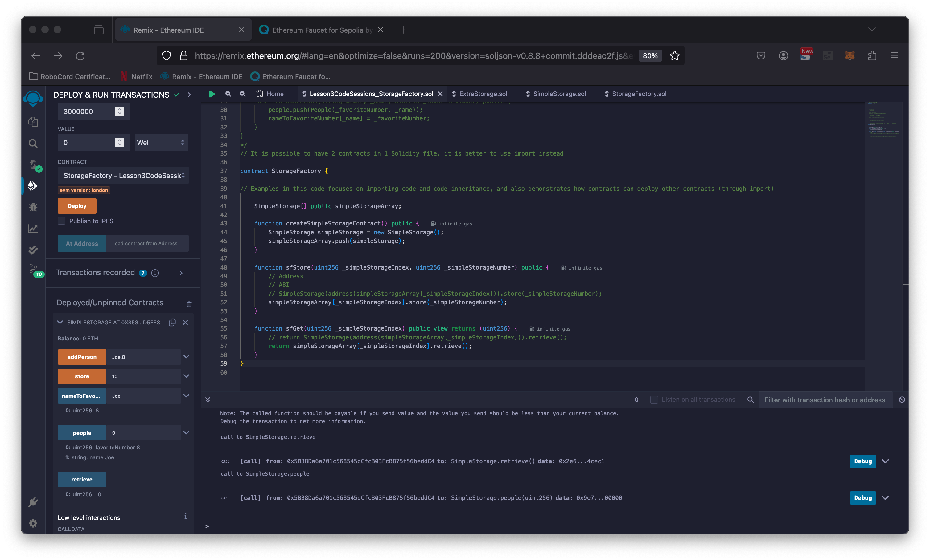Image resolution: width=930 pixels, height=560 pixels.
Task: Expand the Transactions recorded section
Action: 180,273
